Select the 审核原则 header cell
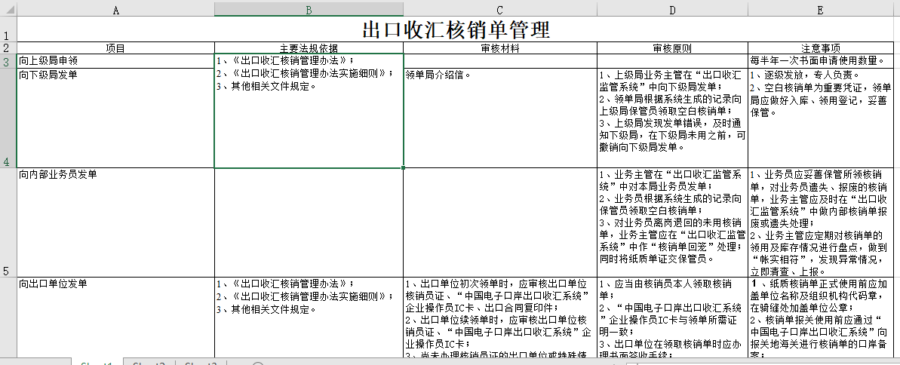Viewport: 900px width, 365px height. coord(672,48)
